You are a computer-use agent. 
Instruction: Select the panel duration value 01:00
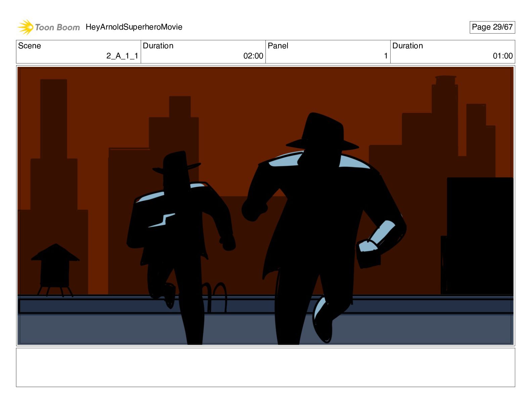[503, 56]
